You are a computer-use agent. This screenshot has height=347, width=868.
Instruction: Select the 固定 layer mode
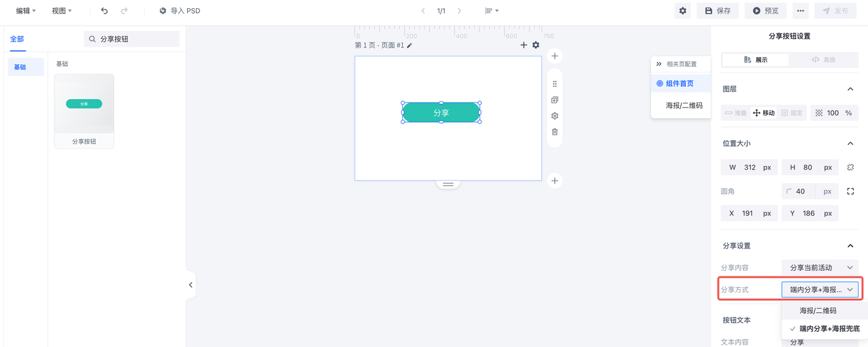coord(792,113)
